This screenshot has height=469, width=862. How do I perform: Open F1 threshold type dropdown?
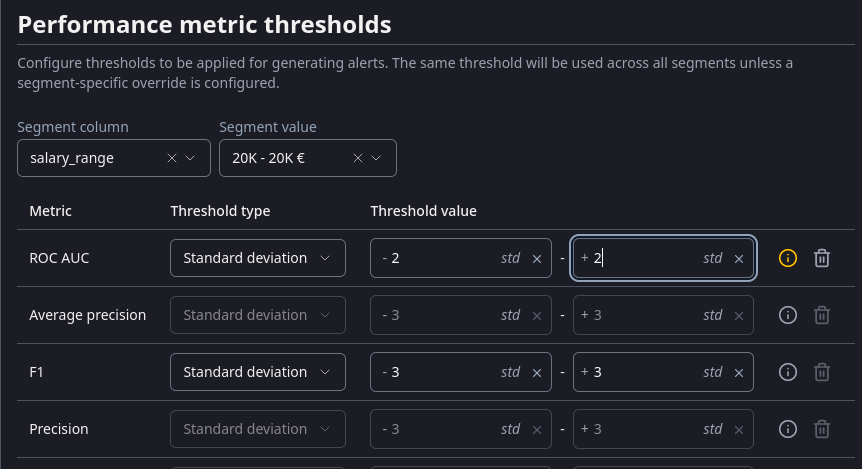(258, 372)
